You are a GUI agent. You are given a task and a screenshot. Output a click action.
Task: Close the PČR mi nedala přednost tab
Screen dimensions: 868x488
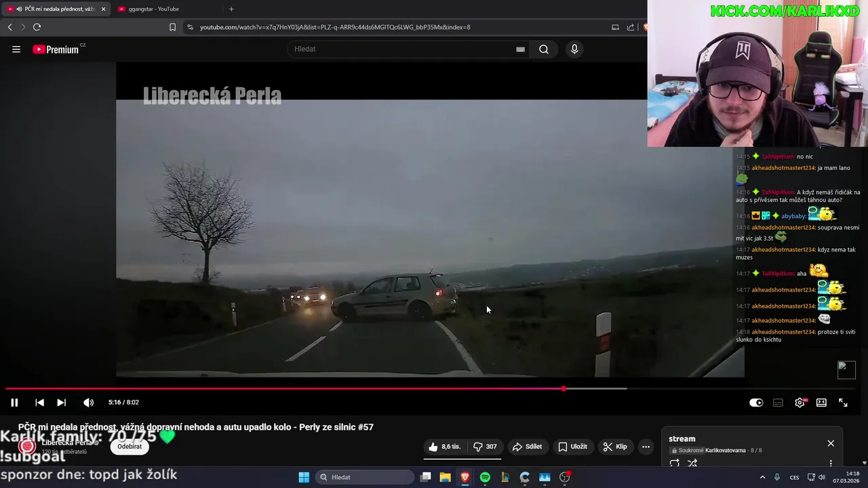(104, 9)
